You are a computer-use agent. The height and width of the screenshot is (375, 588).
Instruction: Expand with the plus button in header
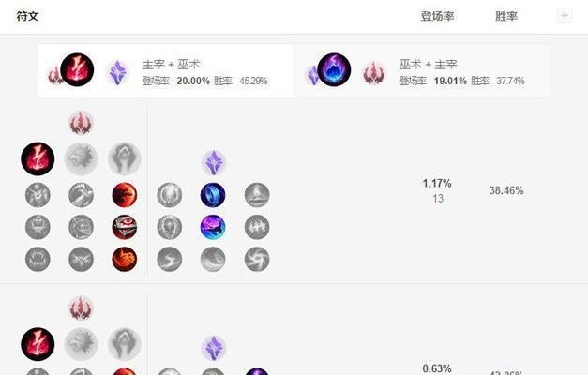pyautogui.click(x=565, y=16)
